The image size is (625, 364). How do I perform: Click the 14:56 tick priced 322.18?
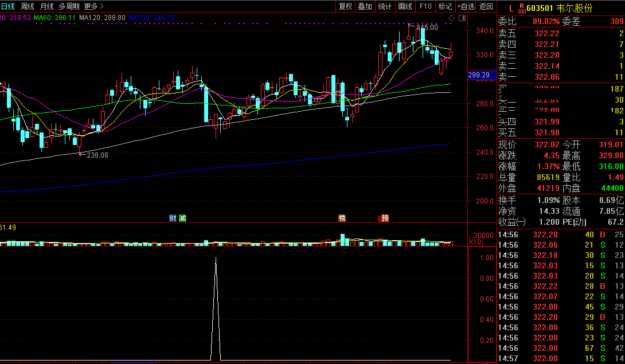click(x=561, y=255)
